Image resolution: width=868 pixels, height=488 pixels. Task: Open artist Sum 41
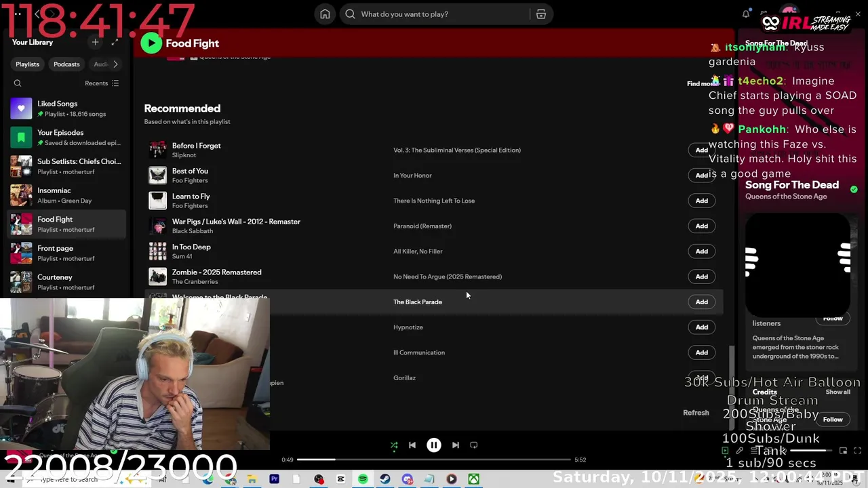click(x=182, y=256)
